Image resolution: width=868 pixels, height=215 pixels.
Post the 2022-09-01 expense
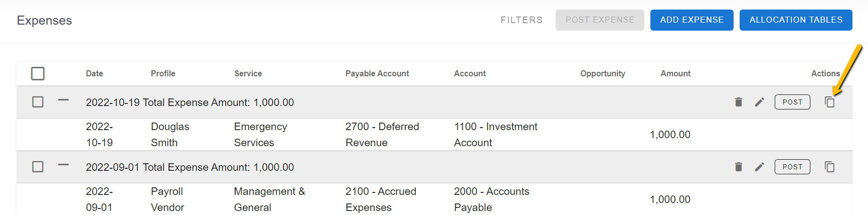click(x=792, y=167)
